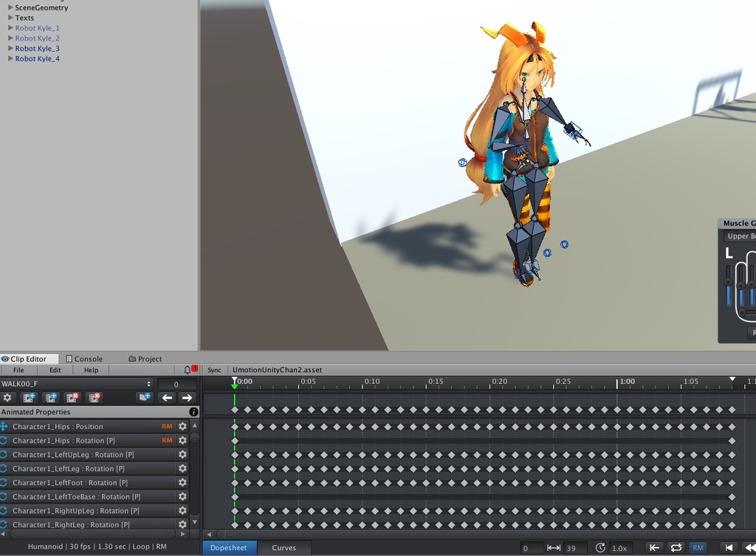Select Character1_RightUpLeg : Rotation [P] row
Screen dimensions: 756x556
coord(94,510)
